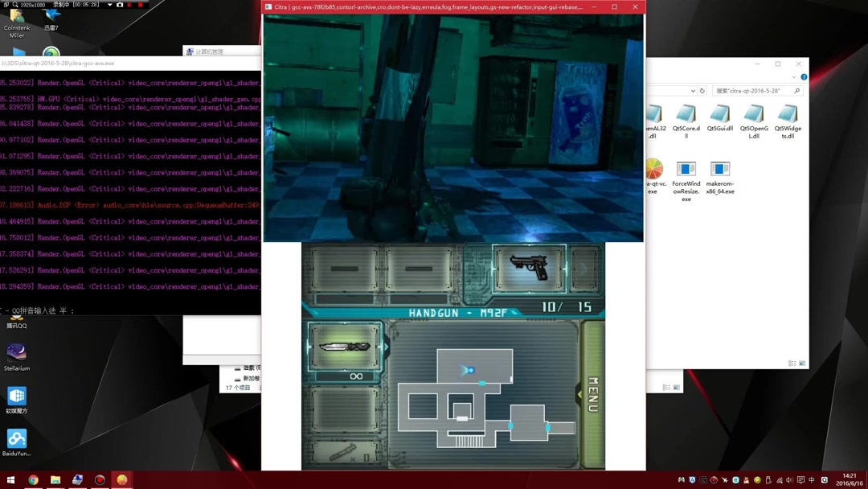The height and width of the screenshot is (489, 868).
Task: Select the handgun in the inventory slot
Action: [x=530, y=268]
